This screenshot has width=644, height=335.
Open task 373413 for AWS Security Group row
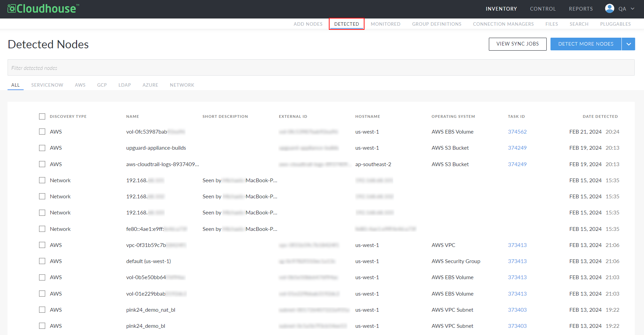(x=517, y=261)
